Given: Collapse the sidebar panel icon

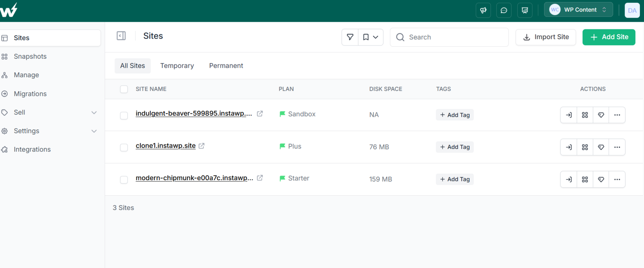Looking at the screenshot, I should 121,36.
